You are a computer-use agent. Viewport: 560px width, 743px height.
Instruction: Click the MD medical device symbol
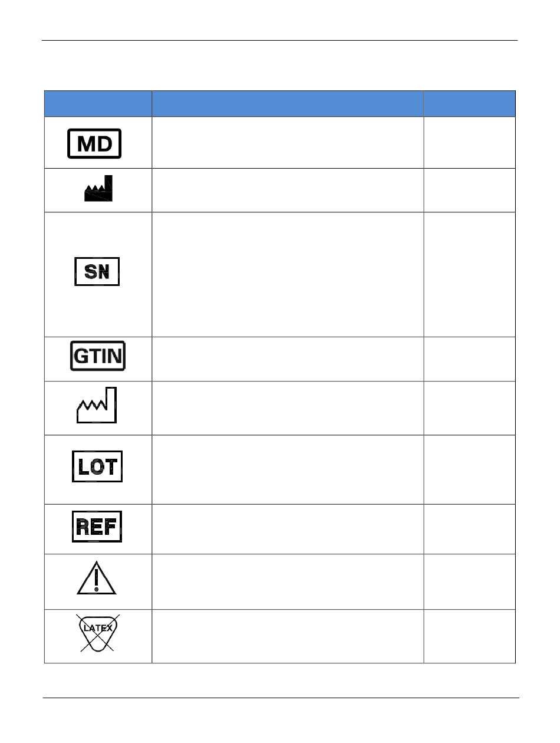[x=95, y=144]
